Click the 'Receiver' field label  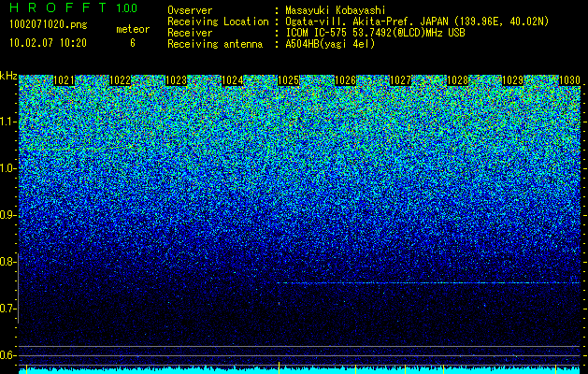point(190,33)
